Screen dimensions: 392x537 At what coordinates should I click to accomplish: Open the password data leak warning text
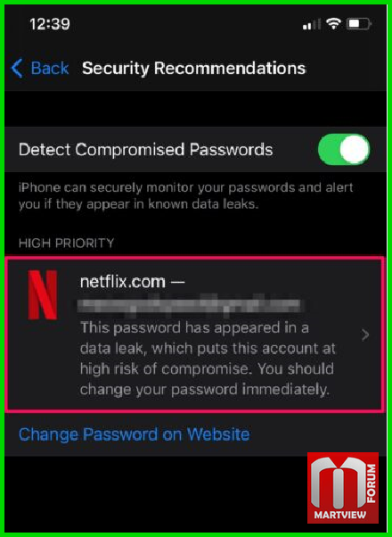[x=208, y=359]
